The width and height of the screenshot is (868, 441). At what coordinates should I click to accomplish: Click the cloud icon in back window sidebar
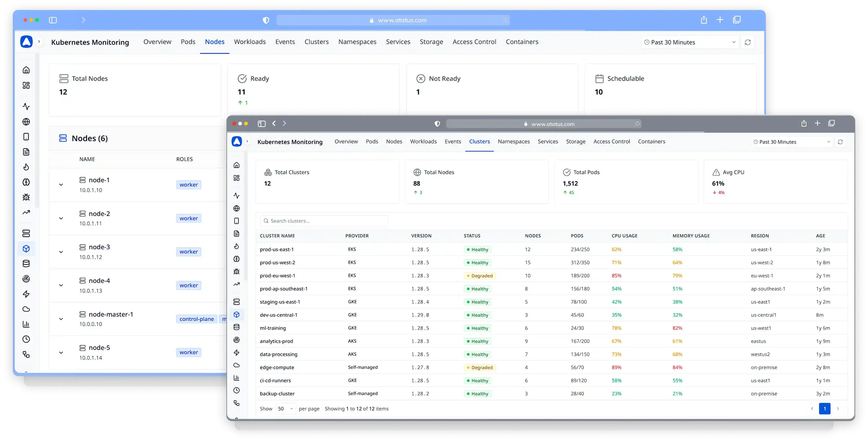click(26, 309)
